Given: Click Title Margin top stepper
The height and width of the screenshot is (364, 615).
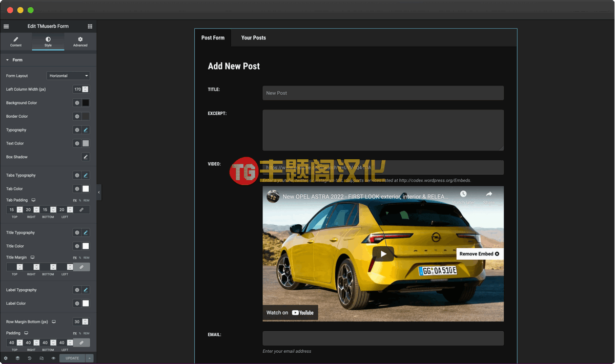Looking at the screenshot, I should [19, 267].
